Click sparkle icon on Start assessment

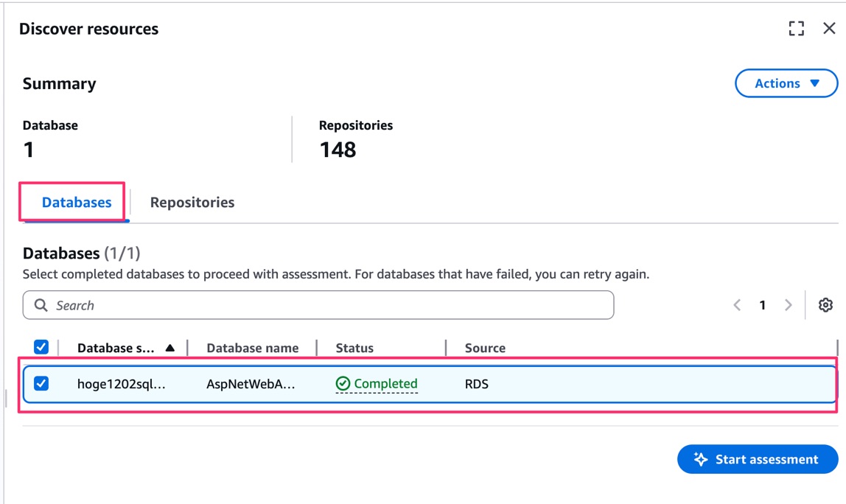click(701, 459)
